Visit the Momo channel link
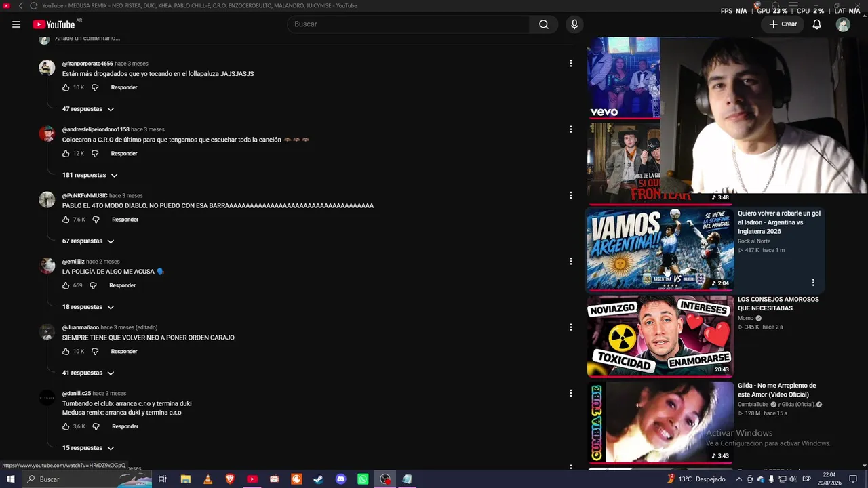Image resolution: width=868 pixels, height=488 pixels. pos(746,318)
